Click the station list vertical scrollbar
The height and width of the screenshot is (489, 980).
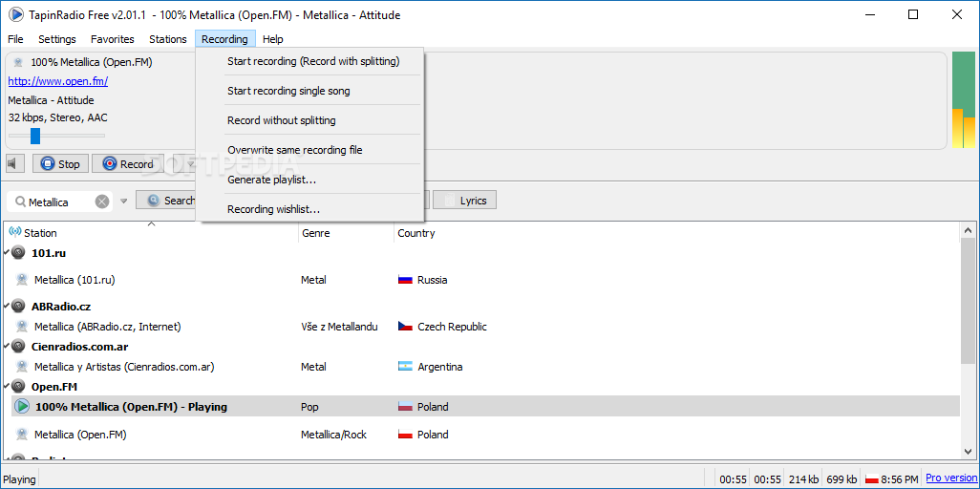(x=968, y=300)
